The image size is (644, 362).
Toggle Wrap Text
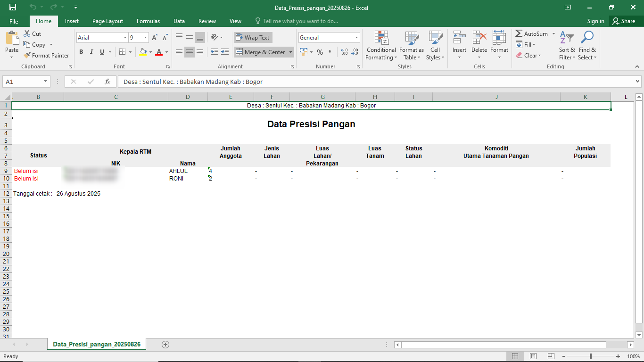click(253, 38)
